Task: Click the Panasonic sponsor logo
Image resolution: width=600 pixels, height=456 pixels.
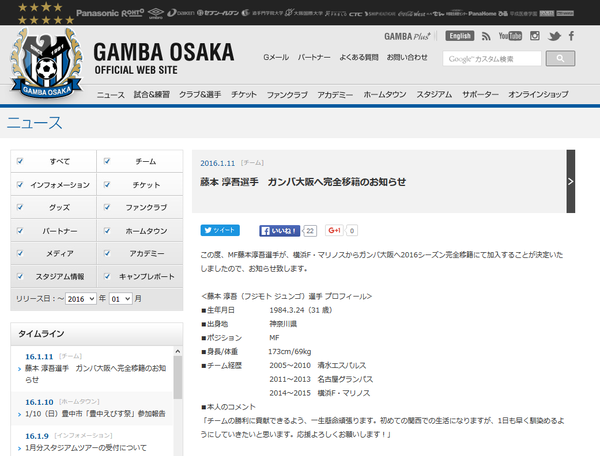Action: (x=97, y=13)
